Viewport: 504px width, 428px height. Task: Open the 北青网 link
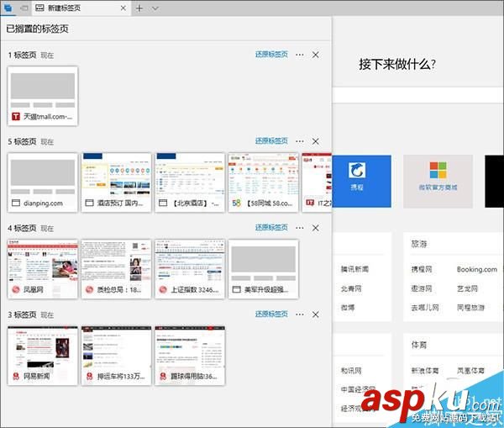(351, 288)
